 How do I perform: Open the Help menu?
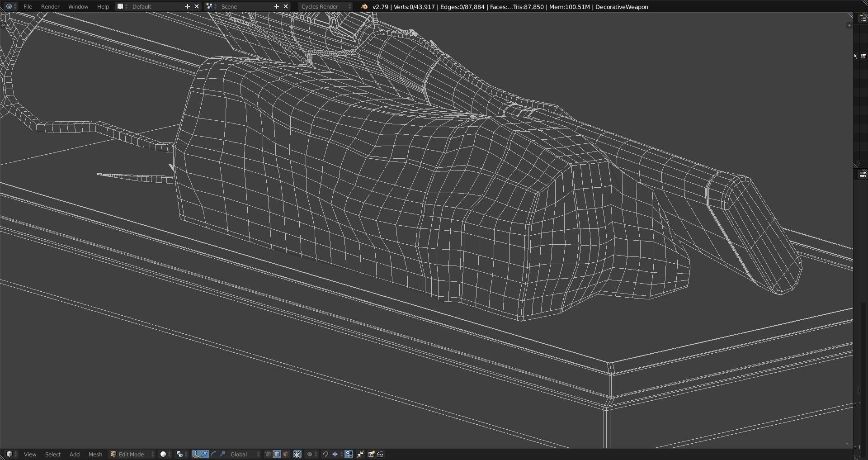tap(103, 6)
